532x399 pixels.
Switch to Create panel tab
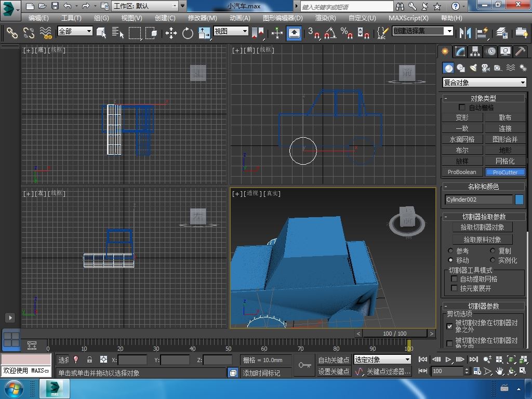[x=445, y=51]
